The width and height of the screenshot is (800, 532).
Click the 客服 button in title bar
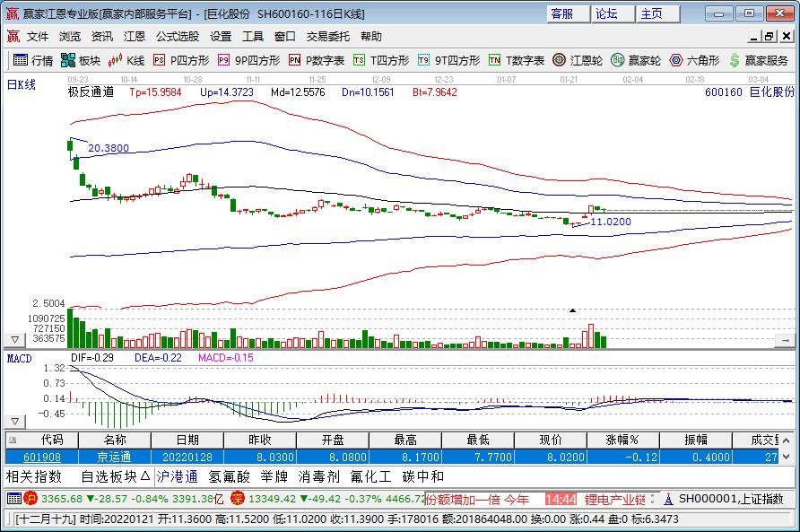pos(568,13)
